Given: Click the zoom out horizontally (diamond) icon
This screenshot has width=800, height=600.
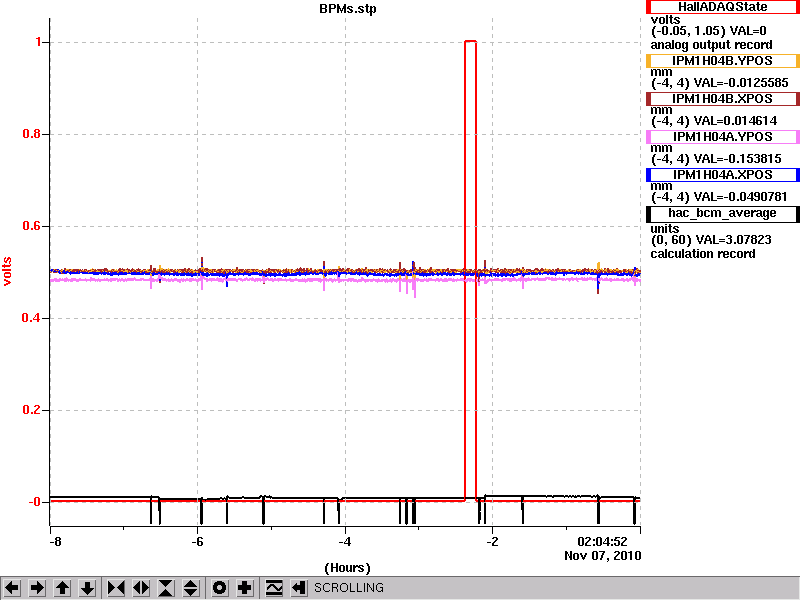Looking at the screenshot, I should pyautogui.click(x=141, y=588).
